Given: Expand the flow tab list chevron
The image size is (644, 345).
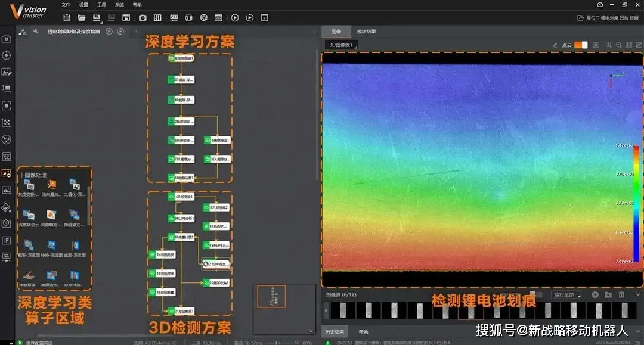Looking at the screenshot, I should coord(315,32).
